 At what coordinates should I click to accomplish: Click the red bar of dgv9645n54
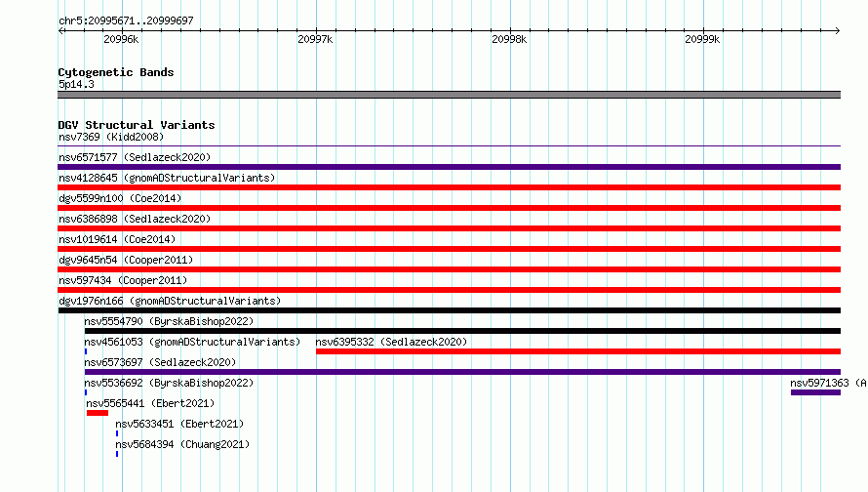(x=449, y=269)
